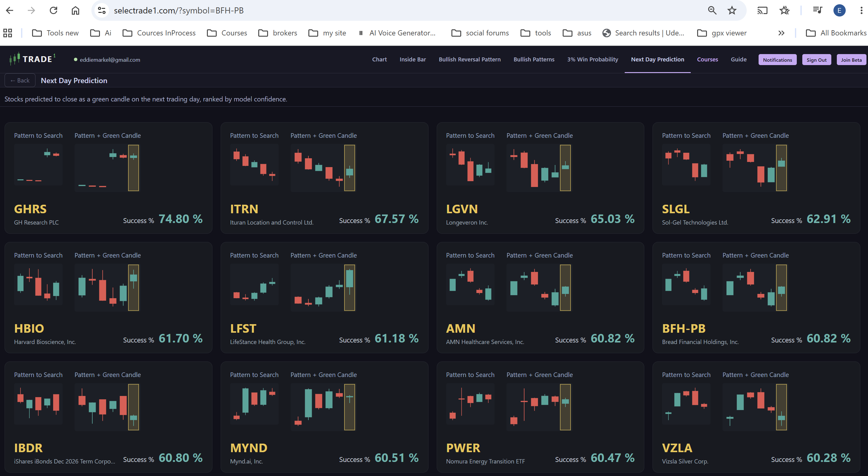
Task: Select the SLGL ticker symbol
Action: pos(675,209)
